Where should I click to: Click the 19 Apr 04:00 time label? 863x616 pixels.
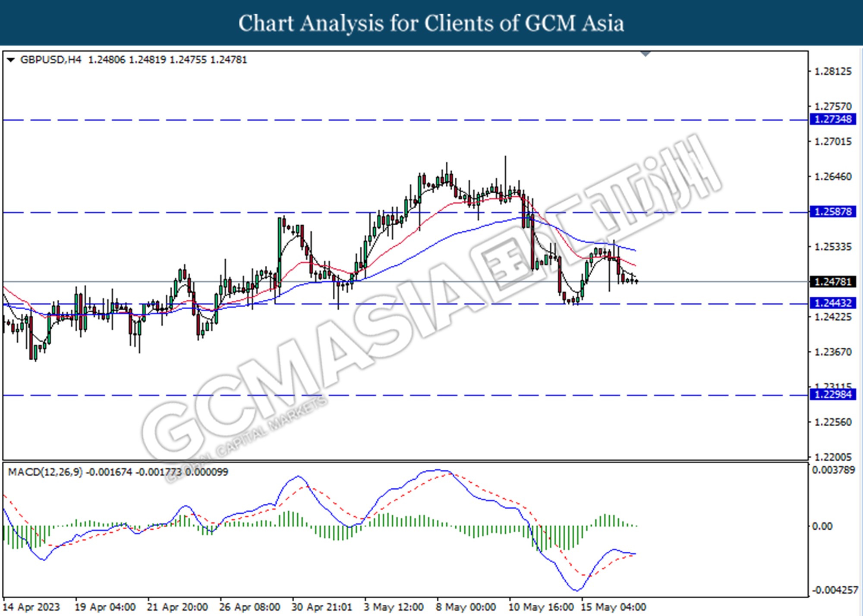coord(105,607)
